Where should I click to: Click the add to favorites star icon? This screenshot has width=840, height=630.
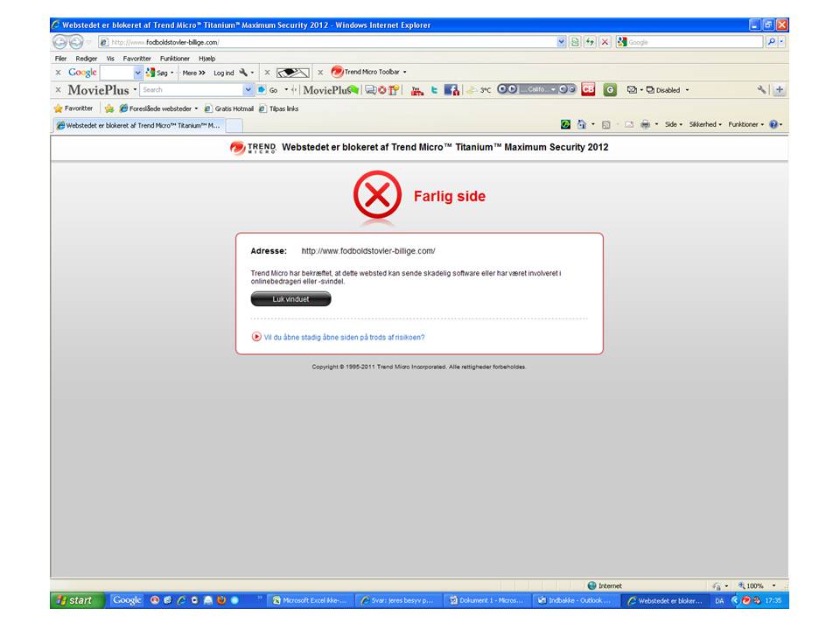pos(109,108)
